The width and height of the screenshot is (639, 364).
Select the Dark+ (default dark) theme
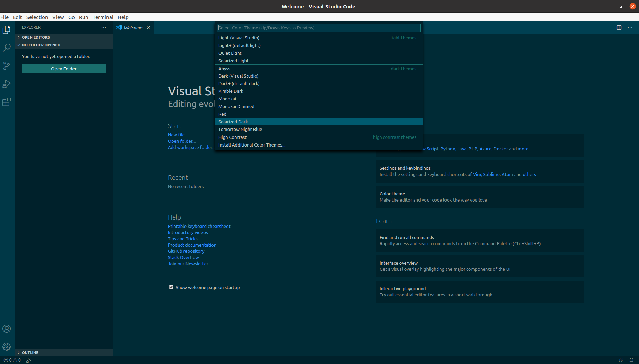(318, 83)
